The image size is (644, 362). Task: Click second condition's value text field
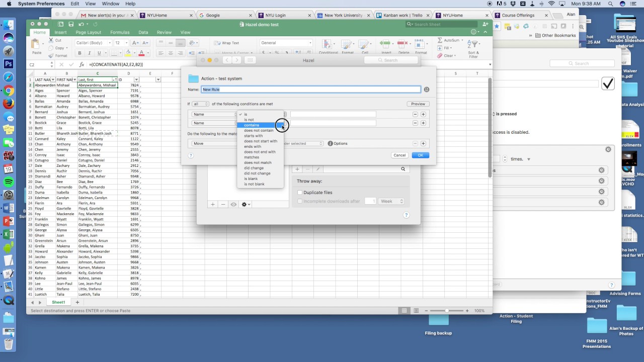[x=333, y=123]
